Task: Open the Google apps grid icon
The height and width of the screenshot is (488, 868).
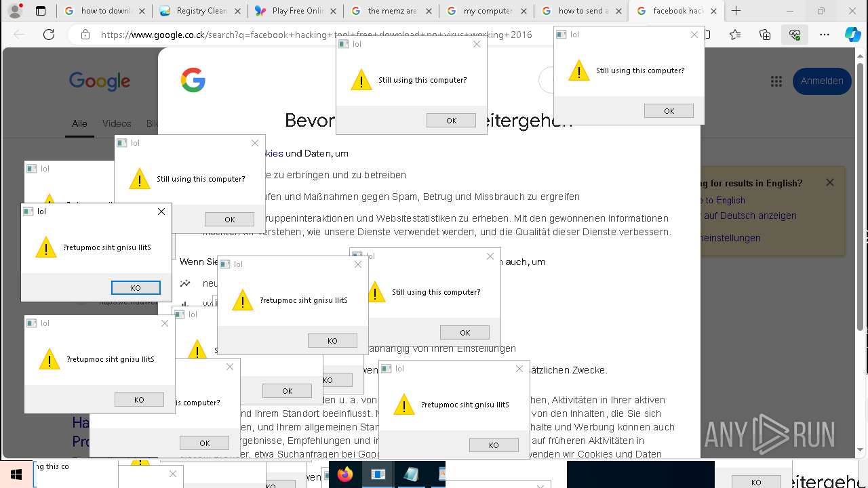Action: (776, 81)
